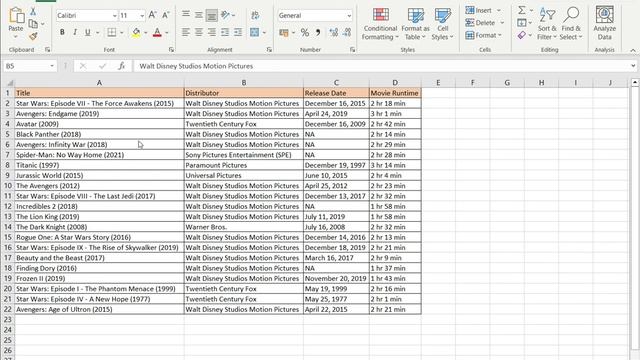Click the Clear eraser icon
The height and width of the screenshot is (360, 640).
(x=522, y=36)
